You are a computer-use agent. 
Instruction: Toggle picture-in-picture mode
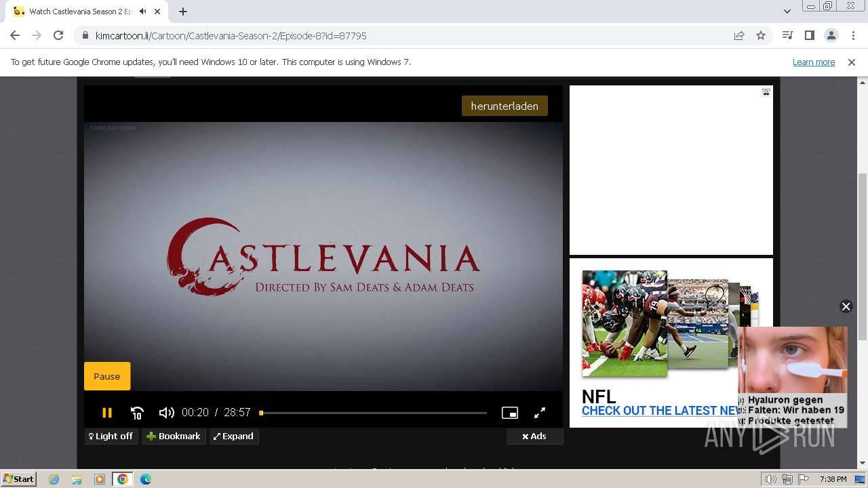pos(510,412)
